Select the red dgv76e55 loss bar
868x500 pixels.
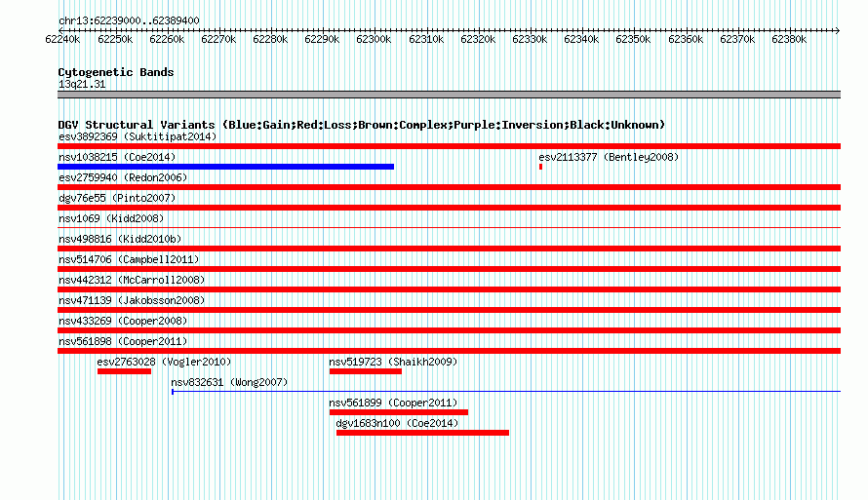(449, 208)
